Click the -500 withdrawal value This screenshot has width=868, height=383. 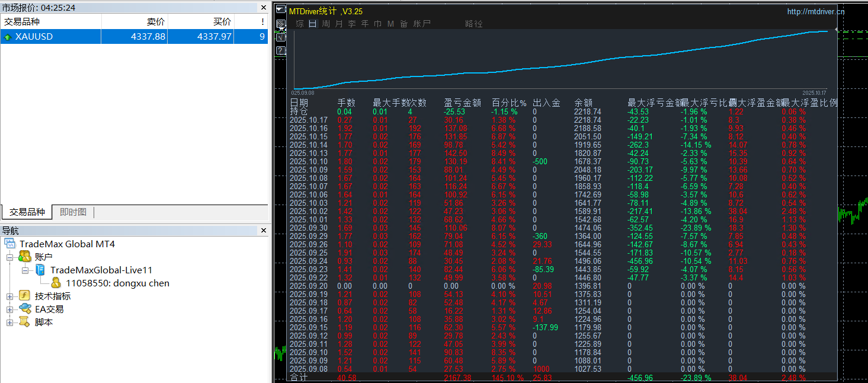[x=540, y=161]
